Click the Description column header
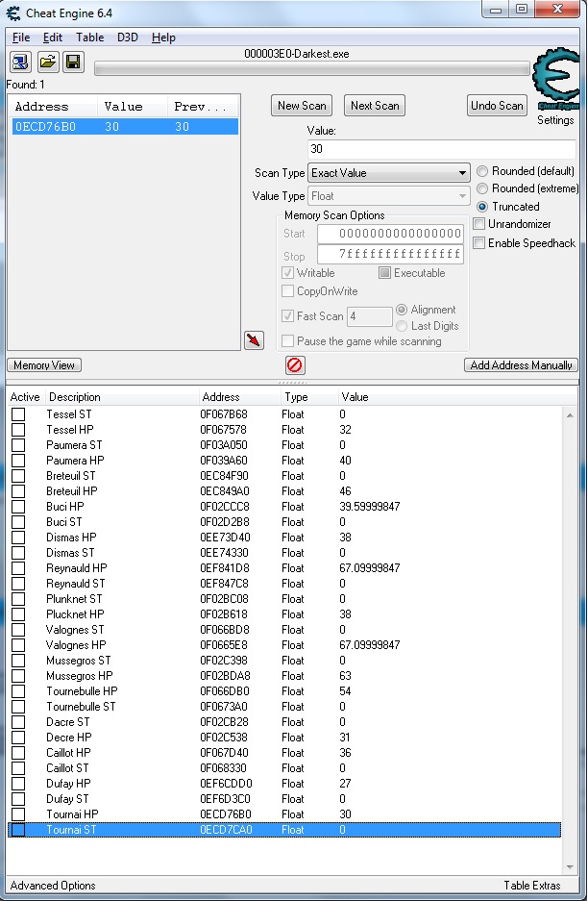588x901 pixels. [x=121, y=397]
